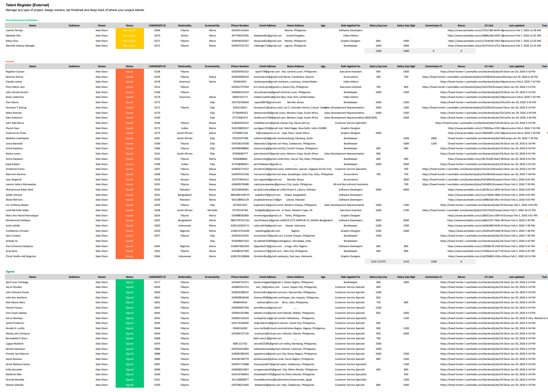The image size is (548, 392).
Task: Select the green Signed section heading
Action: (x=10, y=272)
